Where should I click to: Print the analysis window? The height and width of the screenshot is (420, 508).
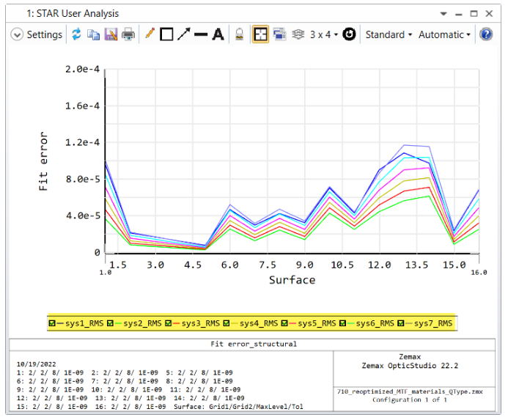click(x=128, y=34)
